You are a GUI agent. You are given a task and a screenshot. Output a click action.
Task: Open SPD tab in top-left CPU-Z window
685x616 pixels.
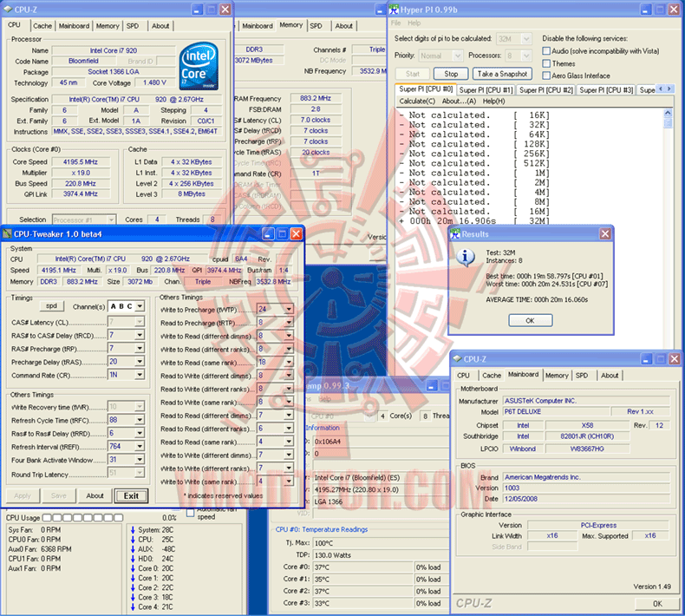(133, 26)
